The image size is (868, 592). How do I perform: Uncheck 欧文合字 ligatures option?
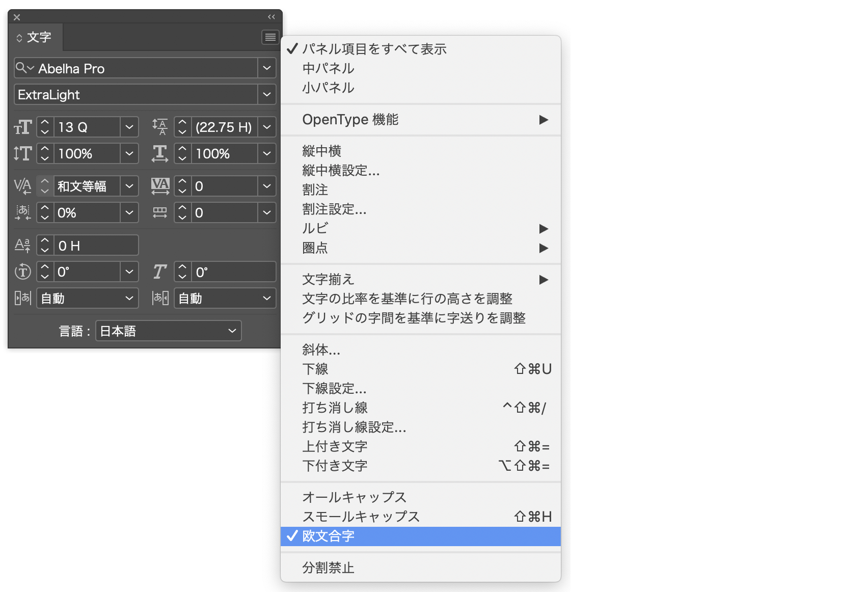coord(328,536)
